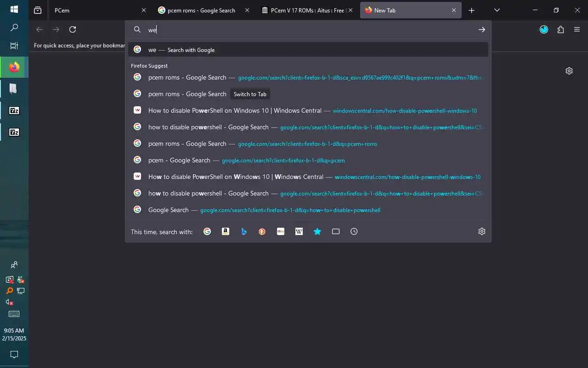Image resolution: width=588 pixels, height=368 pixels.
Task: Open search settings gear in the suggestion panel
Action: (x=482, y=231)
